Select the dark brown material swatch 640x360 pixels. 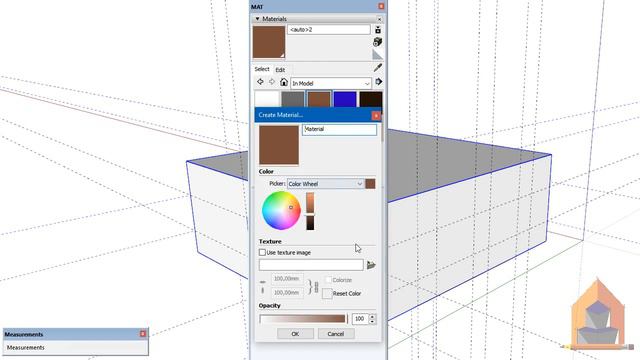pyautogui.click(x=371, y=100)
